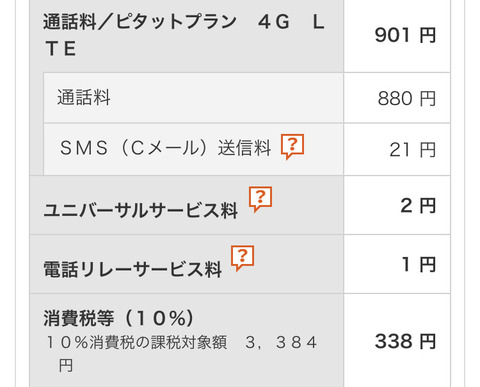Click the 338 円 tax amount
This screenshot has height=387, width=480.
405,341
